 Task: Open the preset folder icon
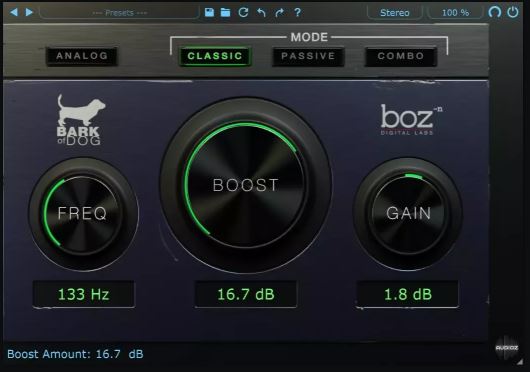coord(225,13)
